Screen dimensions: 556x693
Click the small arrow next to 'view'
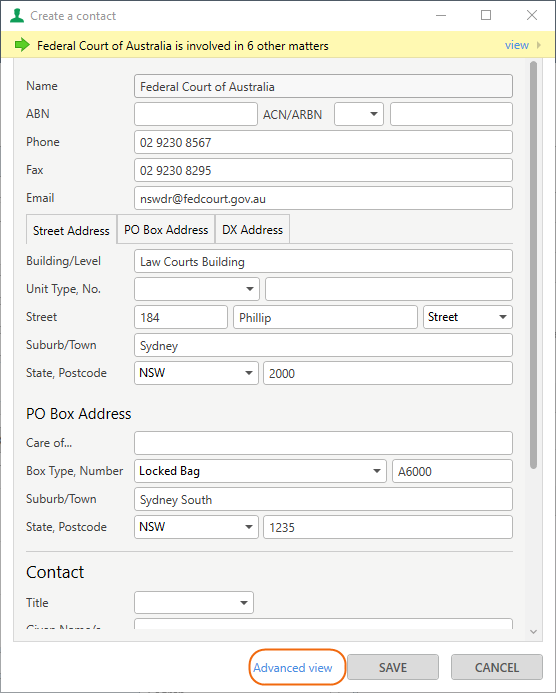click(x=538, y=45)
